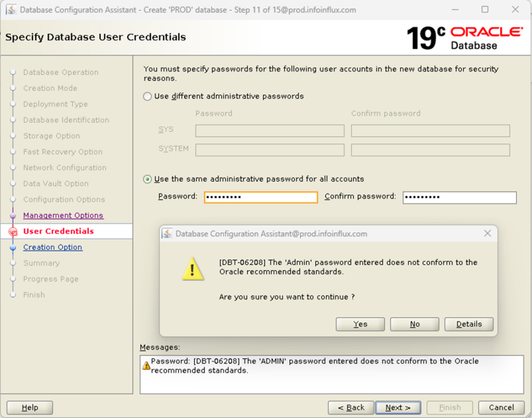Click the yellow warning triangle in the dialog
The height and width of the screenshot is (418, 532).
click(x=193, y=269)
